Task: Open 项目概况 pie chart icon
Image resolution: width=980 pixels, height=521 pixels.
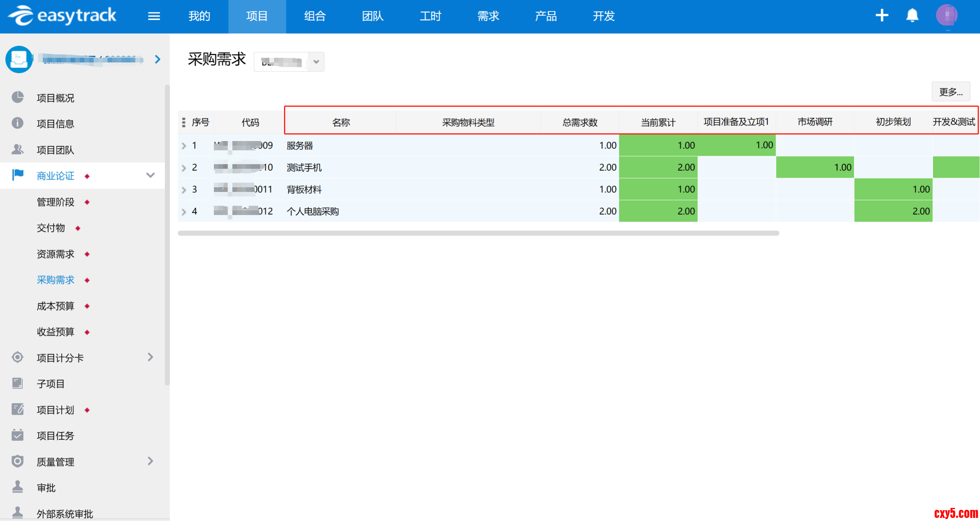Action: pyautogui.click(x=18, y=97)
